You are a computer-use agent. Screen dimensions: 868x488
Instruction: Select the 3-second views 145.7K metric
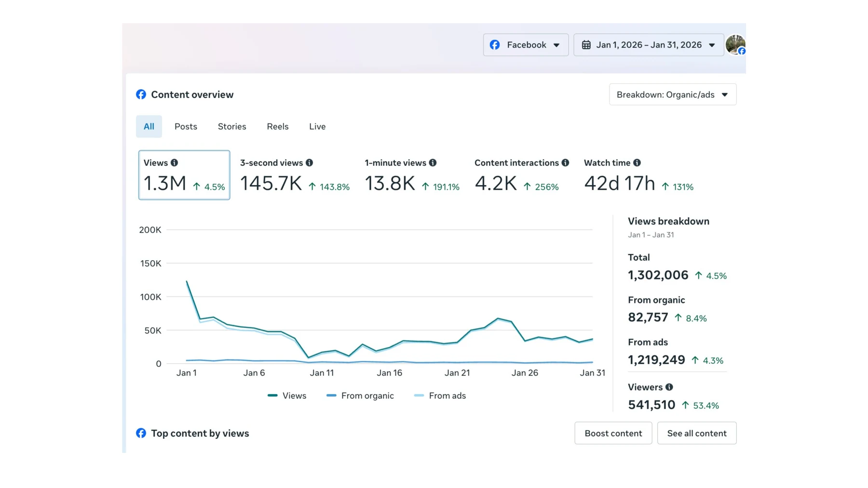tap(295, 176)
